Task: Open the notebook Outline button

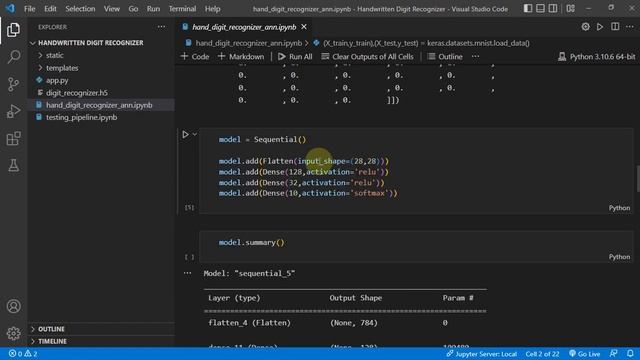Action: [x=444, y=57]
